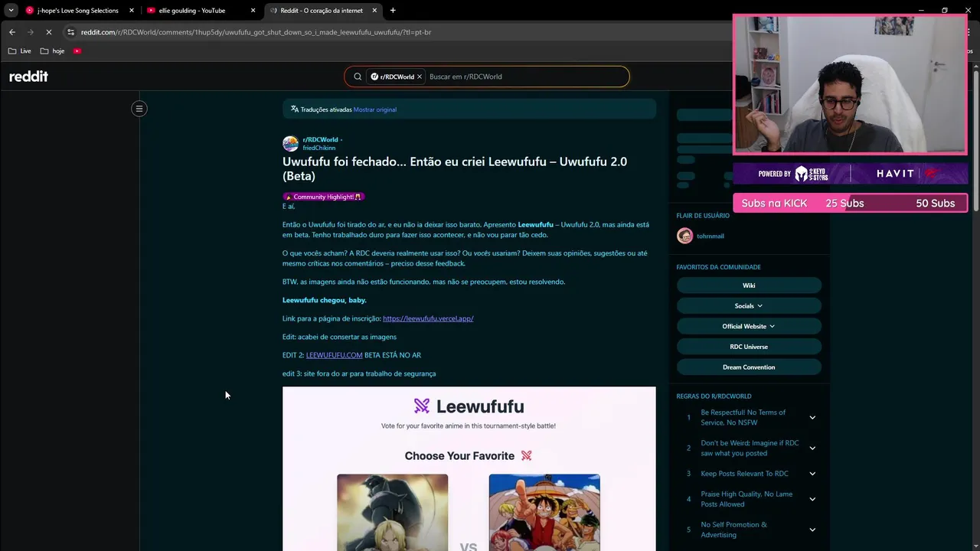980x551 pixels.
Task: Open the hoje bookmarks folder
Action: coord(52,51)
